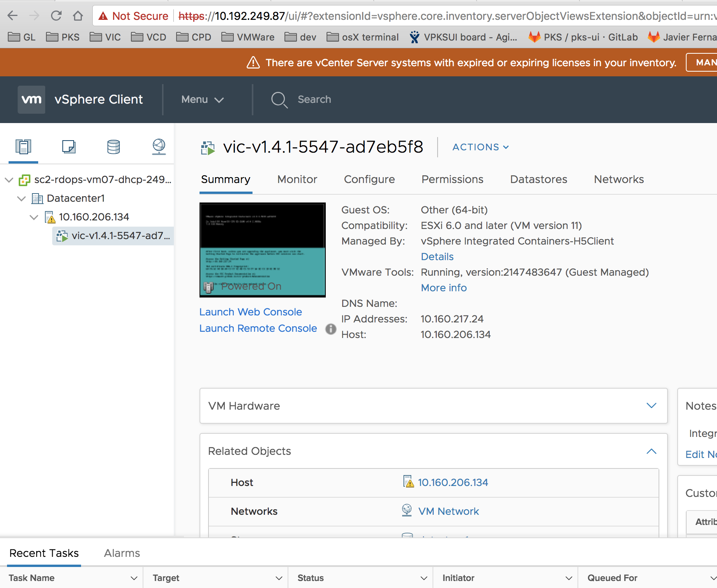Open the Hosts and Clusters inventory view
This screenshot has width=717, height=588.
[x=23, y=147]
